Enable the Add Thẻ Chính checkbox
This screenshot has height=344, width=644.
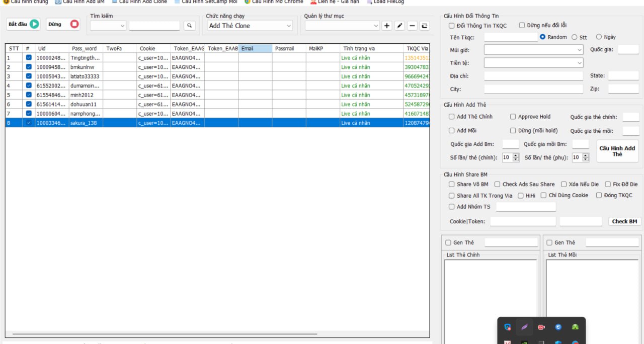[x=452, y=117]
